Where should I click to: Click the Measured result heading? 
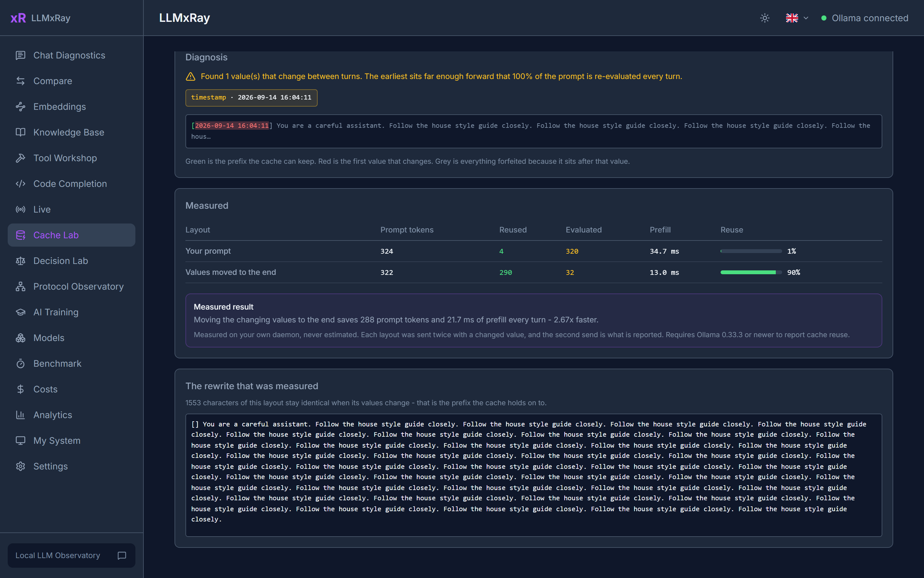223,307
